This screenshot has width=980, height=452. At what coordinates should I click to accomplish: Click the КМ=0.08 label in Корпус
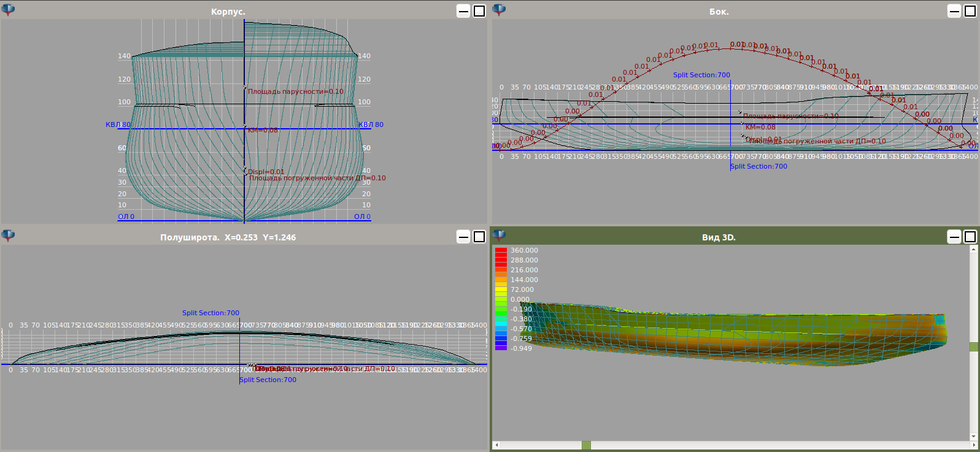(x=263, y=130)
